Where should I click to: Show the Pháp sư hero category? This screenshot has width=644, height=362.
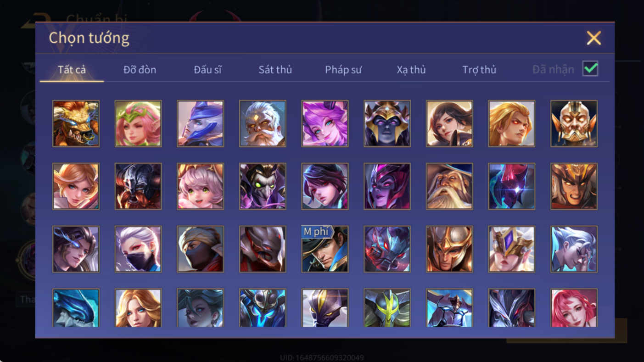(x=343, y=70)
